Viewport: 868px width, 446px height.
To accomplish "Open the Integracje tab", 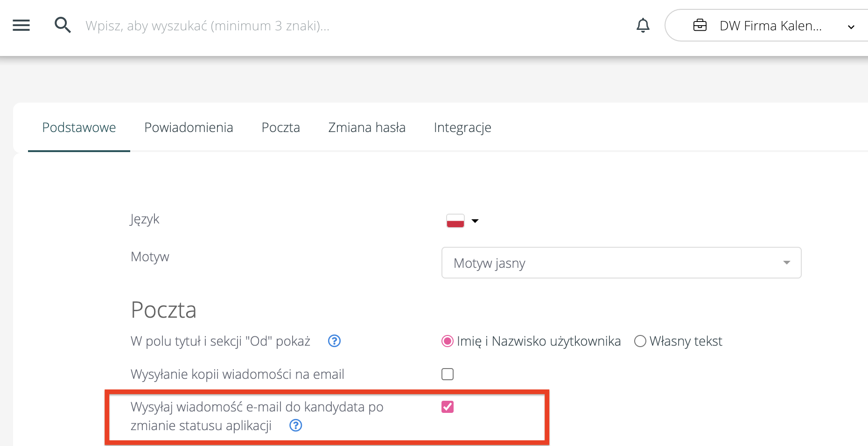I will (x=462, y=127).
